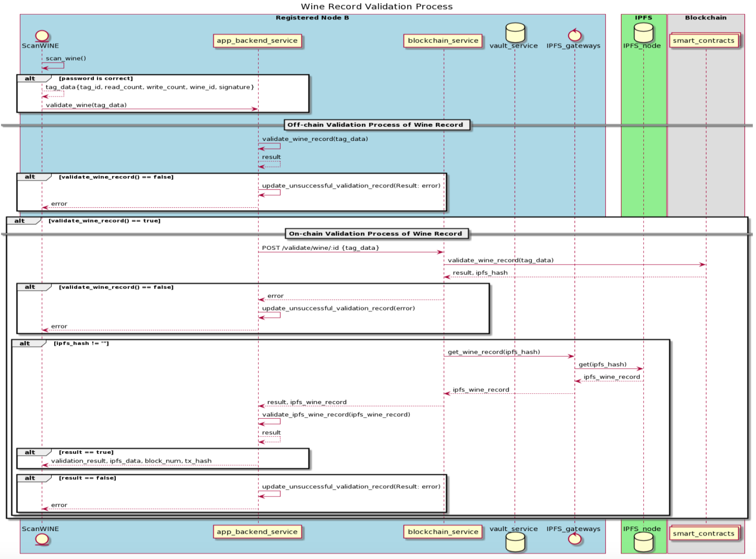Click the IPFS_gateways control icon at top

coord(575,35)
